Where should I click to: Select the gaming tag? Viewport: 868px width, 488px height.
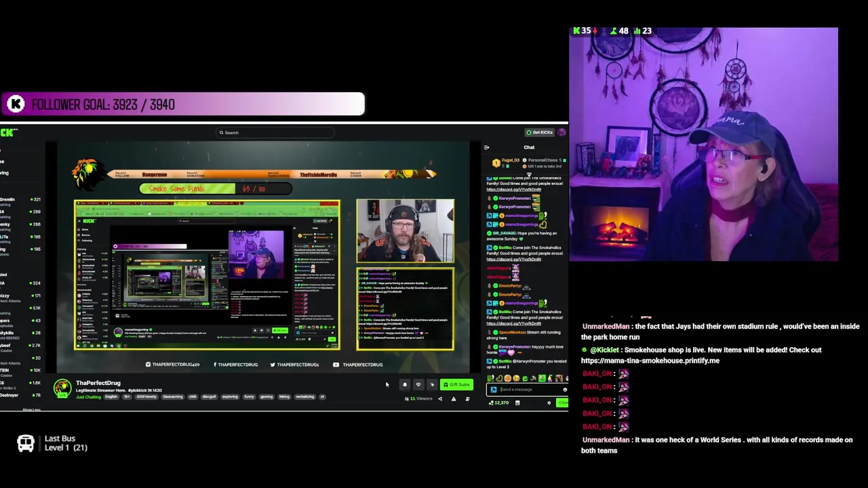coord(267,397)
